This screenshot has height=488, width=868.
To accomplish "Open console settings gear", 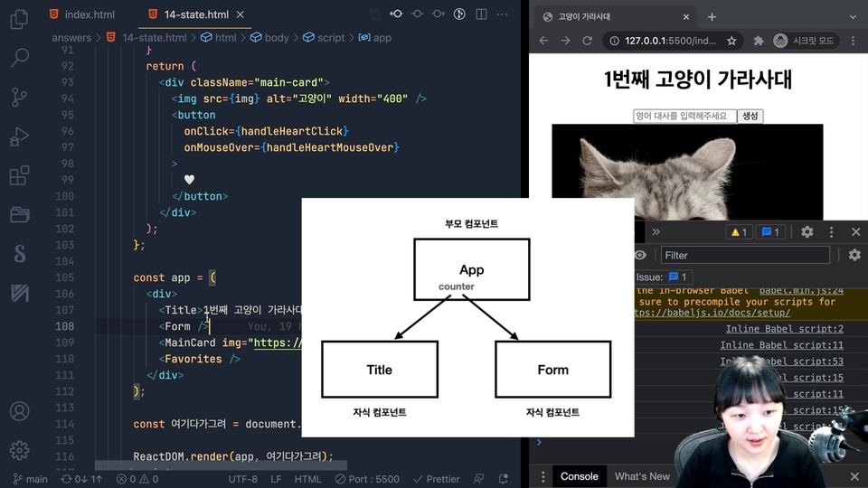I will click(x=854, y=255).
